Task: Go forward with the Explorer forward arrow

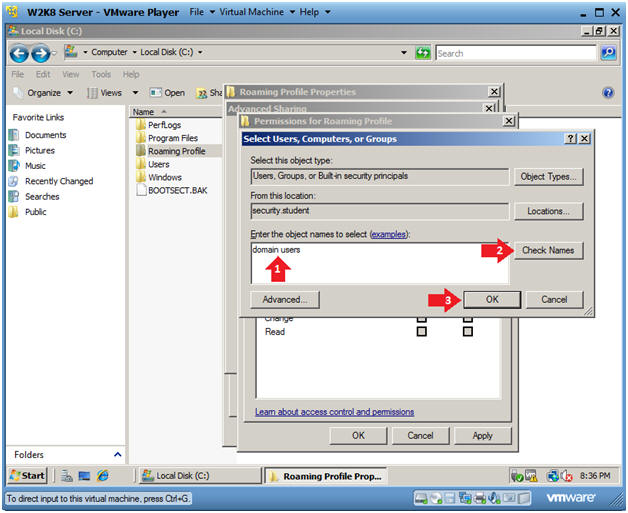Action: [40, 53]
